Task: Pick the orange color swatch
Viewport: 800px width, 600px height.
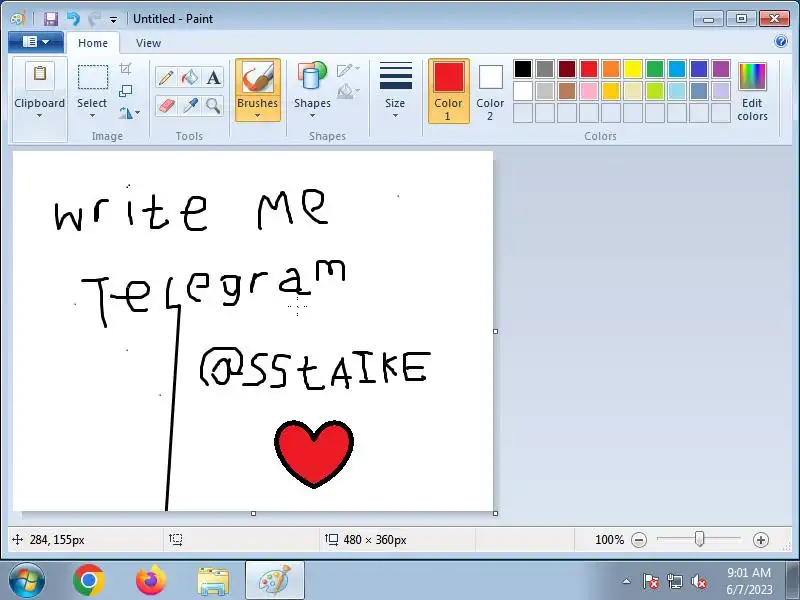Action: click(611, 69)
